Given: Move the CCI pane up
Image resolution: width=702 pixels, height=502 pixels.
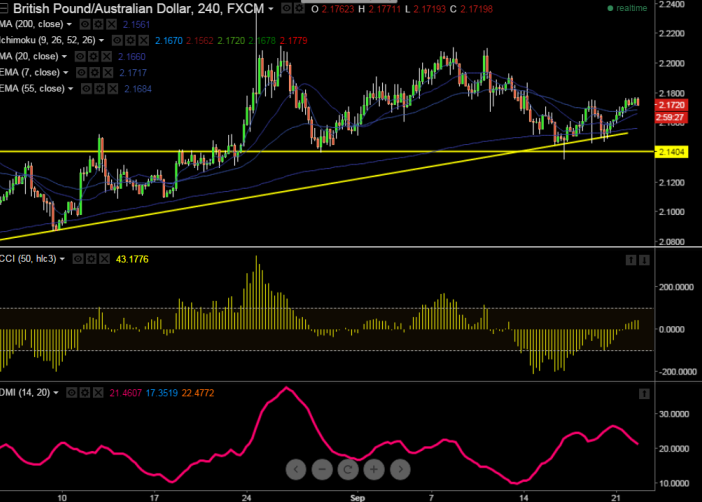Looking at the screenshot, I should click(631, 260).
